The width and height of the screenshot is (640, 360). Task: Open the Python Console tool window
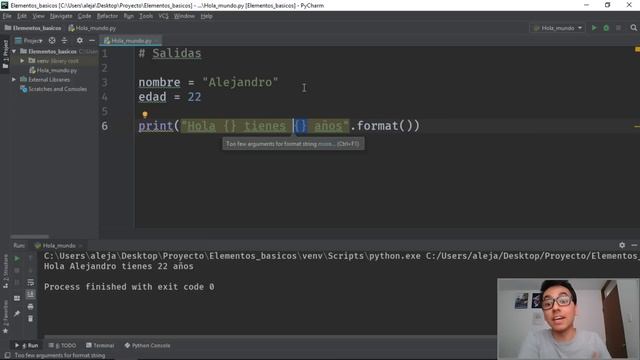[147, 345]
